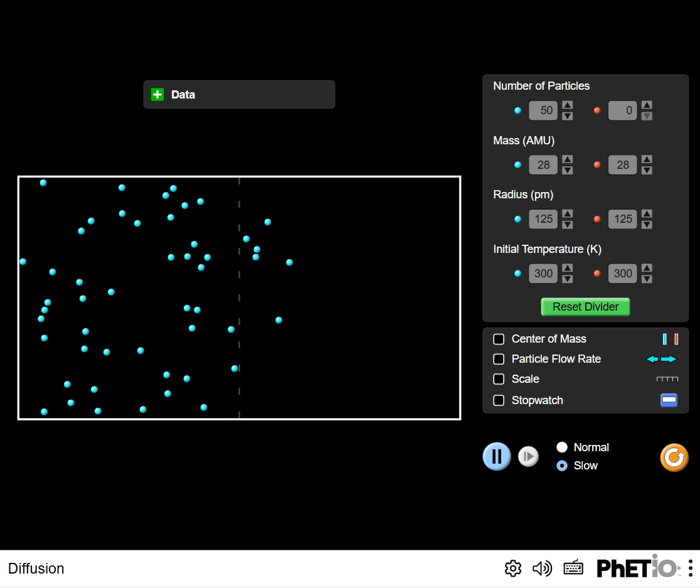Enable the Particle Flow Rate checkbox
The width and height of the screenshot is (700, 588).
499,359
